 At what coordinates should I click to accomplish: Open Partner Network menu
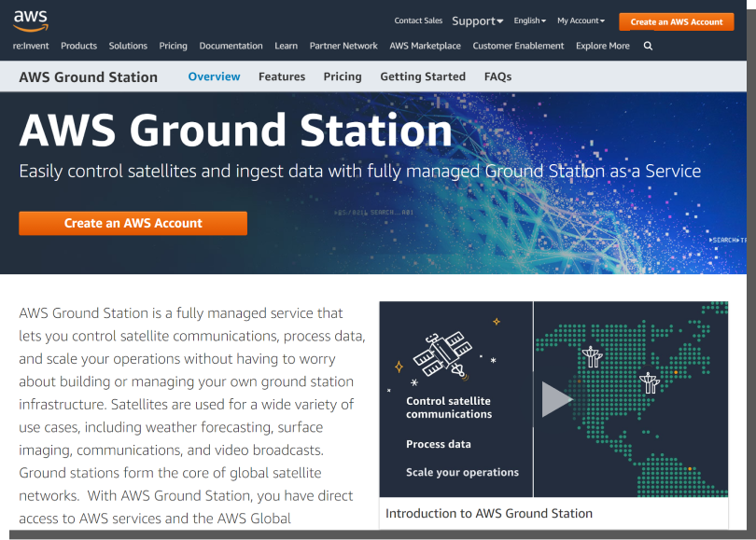coord(343,46)
